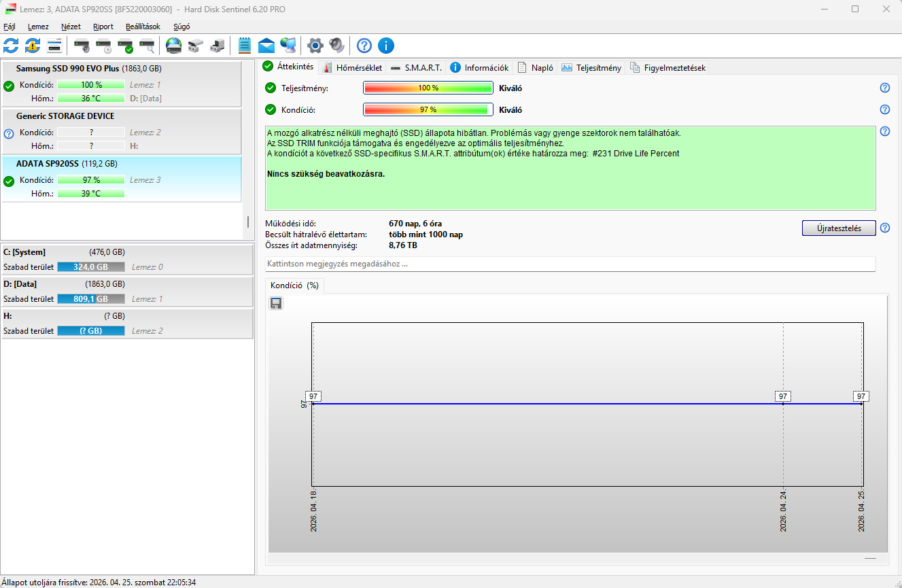Select the Kondíció (%) chart tab
902x588 pixels.
tap(294, 286)
